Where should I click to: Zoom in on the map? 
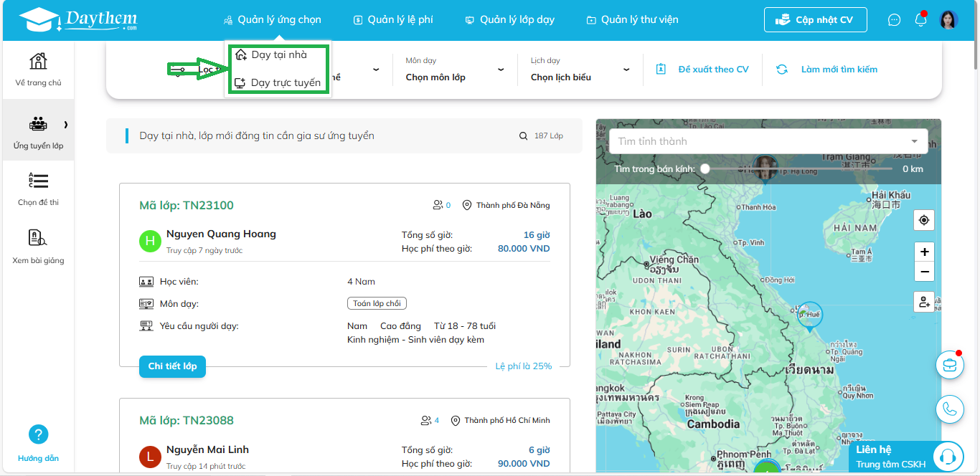[924, 252]
